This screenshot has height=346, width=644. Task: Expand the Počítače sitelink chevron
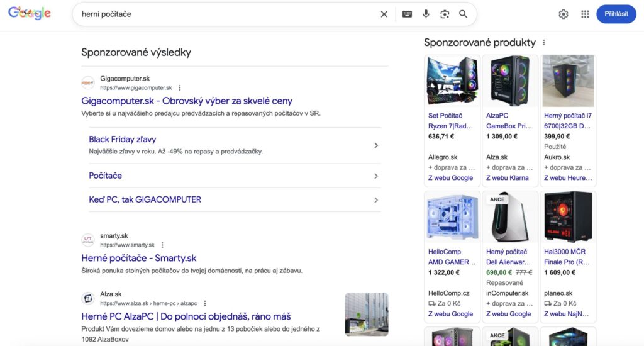coord(376,176)
